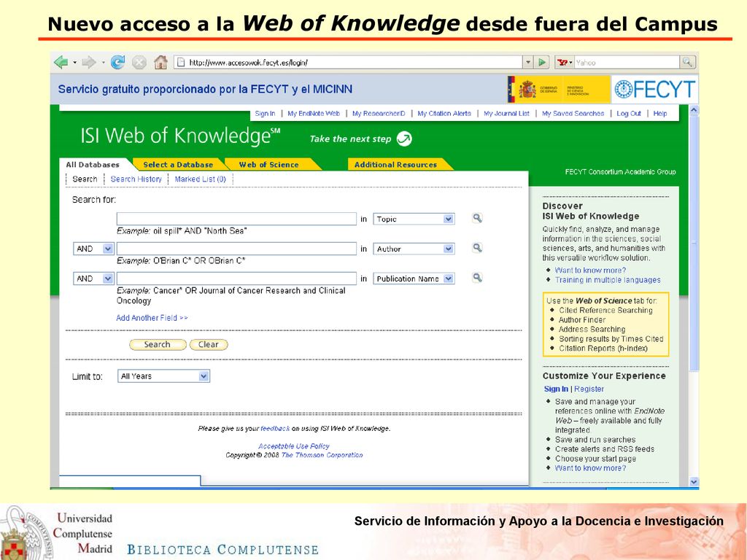
Task: Open My EndNote Web link
Action: (314, 113)
